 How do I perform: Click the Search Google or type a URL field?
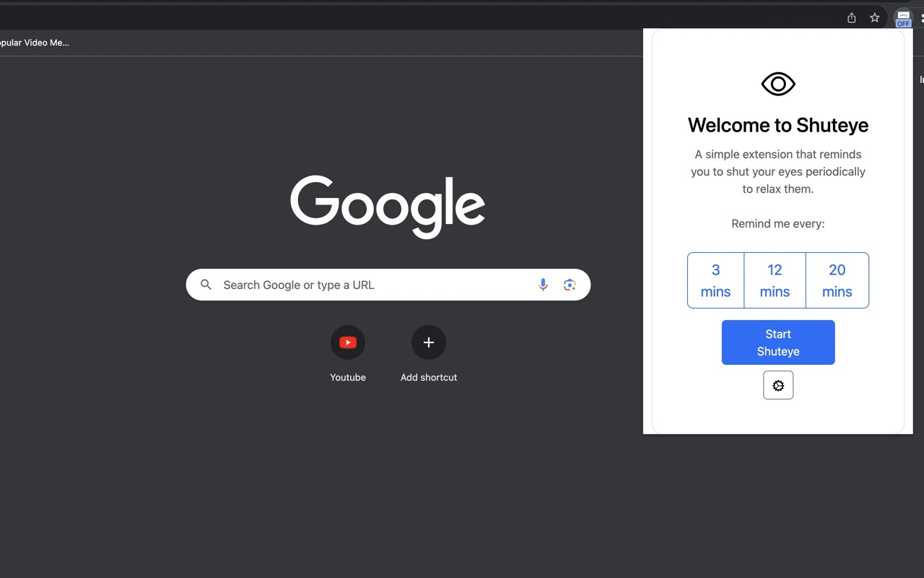tap(361, 285)
